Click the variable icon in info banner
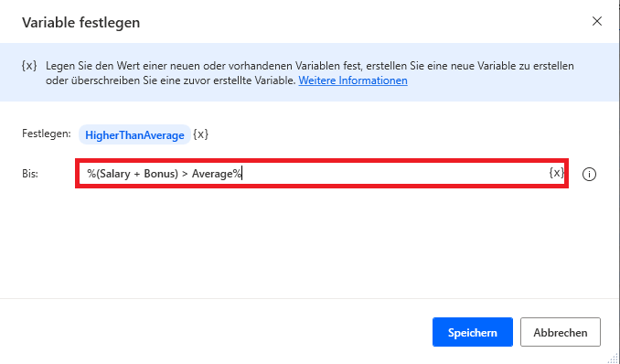Viewport: 620px width, 364px height. tap(29, 66)
